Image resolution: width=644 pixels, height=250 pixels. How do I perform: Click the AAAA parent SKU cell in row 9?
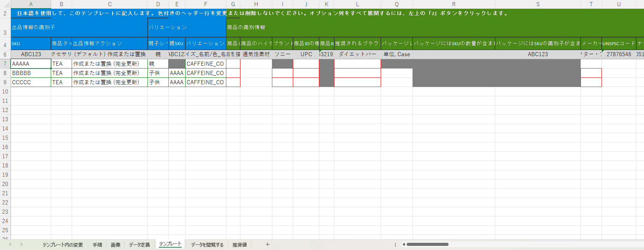177,82
